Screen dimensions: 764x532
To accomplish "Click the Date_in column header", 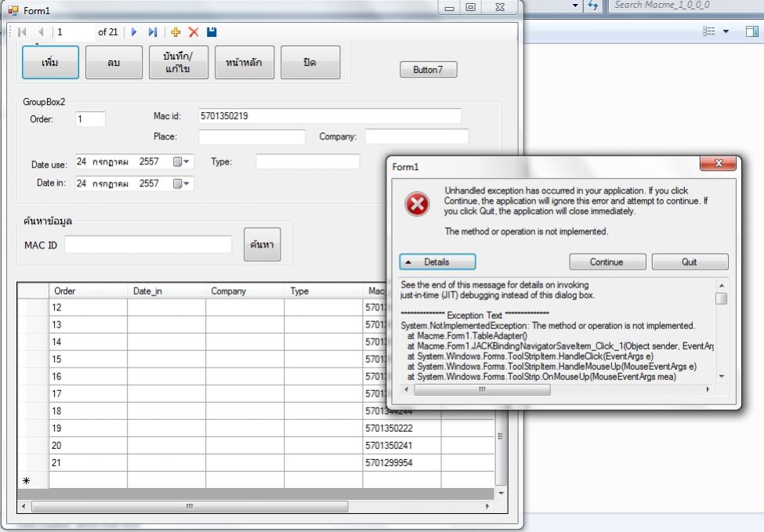I will click(167, 291).
